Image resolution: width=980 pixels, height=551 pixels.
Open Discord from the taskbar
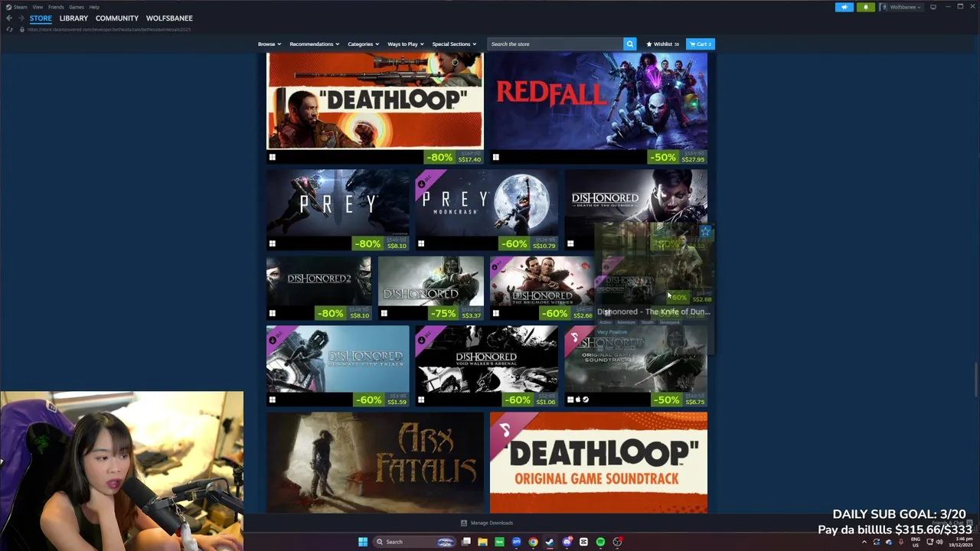coord(567,542)
